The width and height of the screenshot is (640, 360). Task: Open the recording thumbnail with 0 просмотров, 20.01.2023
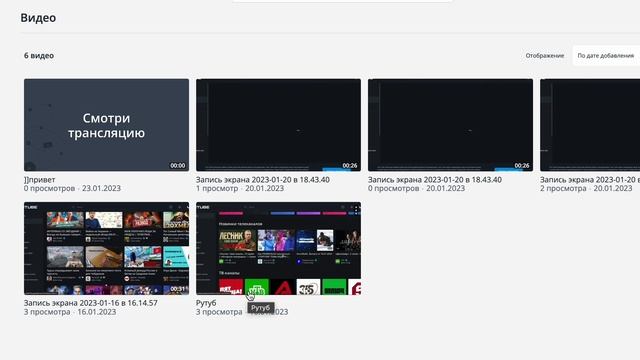450,125
